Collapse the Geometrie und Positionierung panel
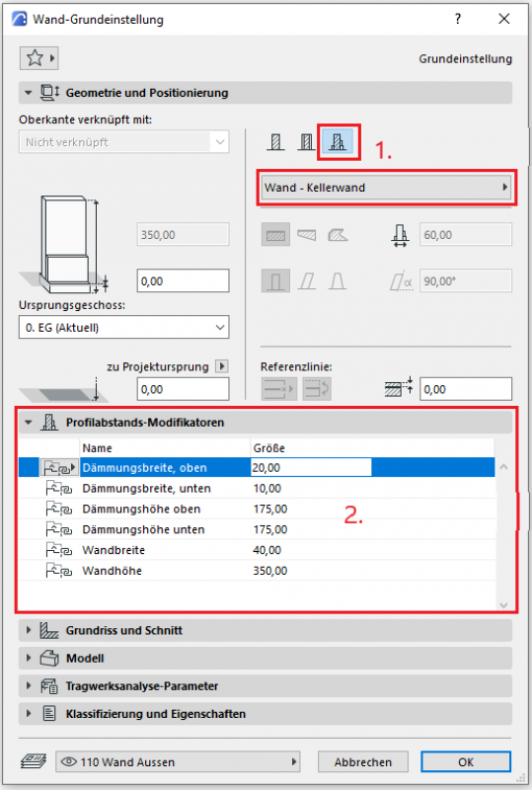Viewport: 532px width, 790px height. click(29, 93)
